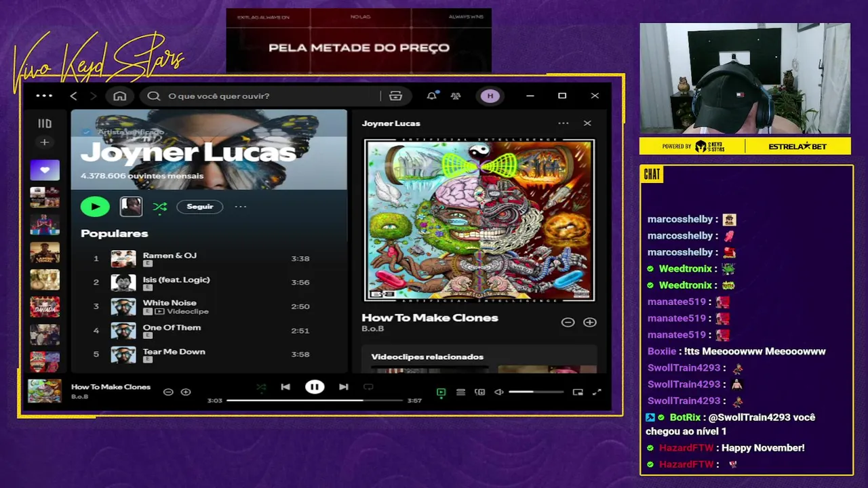Play track 'Ramen & OJ'
The height and width of the screenshot is (488, 868).
pos(170,256)
